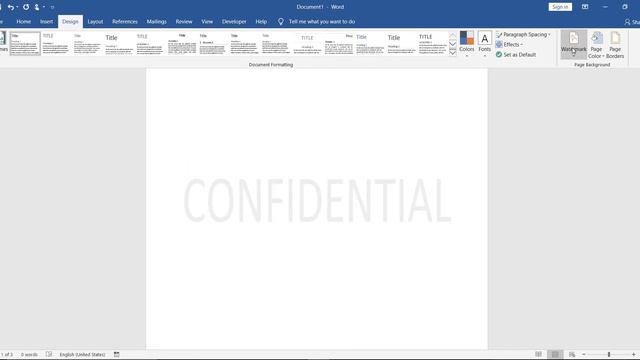This screenshot has height=360, width=640.
Task: Click the macro recording icon in status bar
Action: click(x=117, y=354)
